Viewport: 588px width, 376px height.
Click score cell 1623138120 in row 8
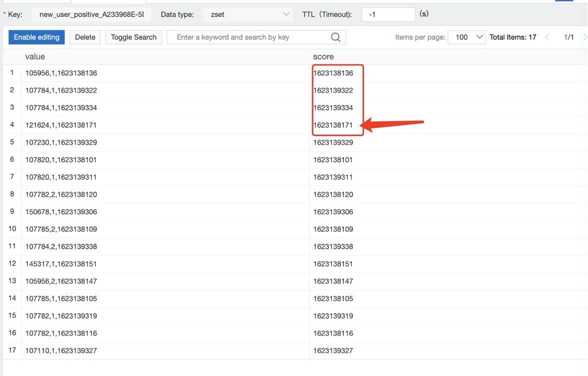[333, 194]
